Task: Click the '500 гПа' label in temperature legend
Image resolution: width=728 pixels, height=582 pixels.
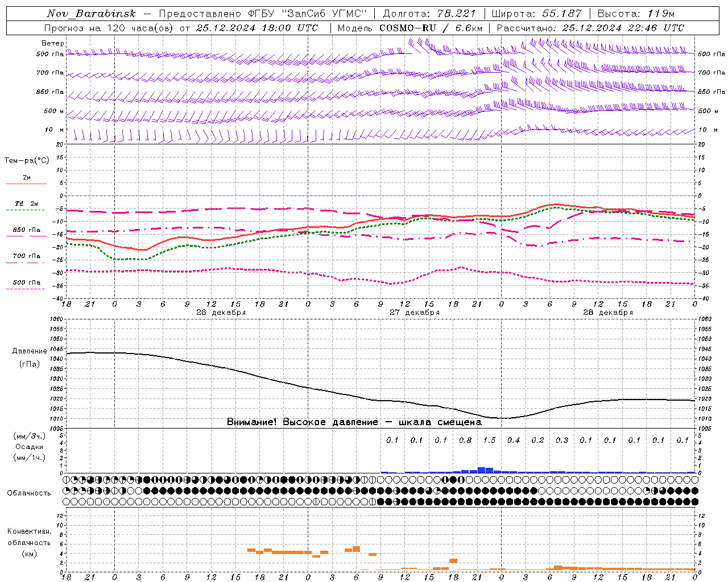Action: (x=27, y=282)
